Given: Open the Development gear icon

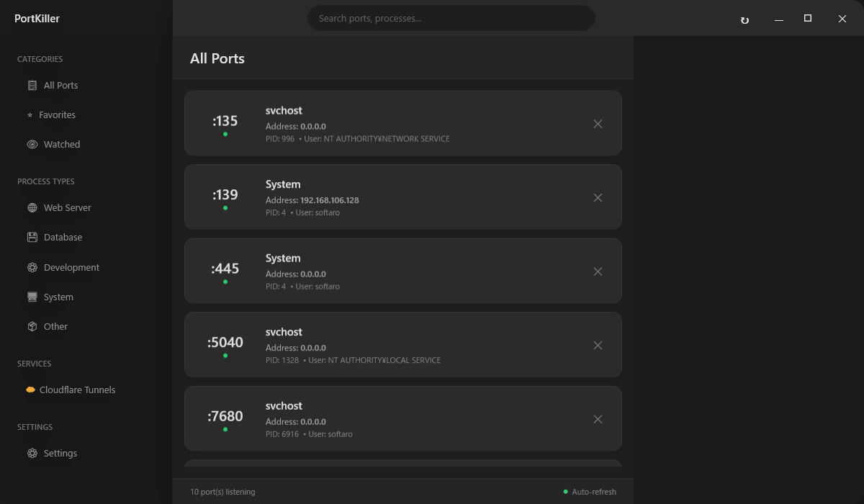Looking at the screenshot, I should coord(32,268).
